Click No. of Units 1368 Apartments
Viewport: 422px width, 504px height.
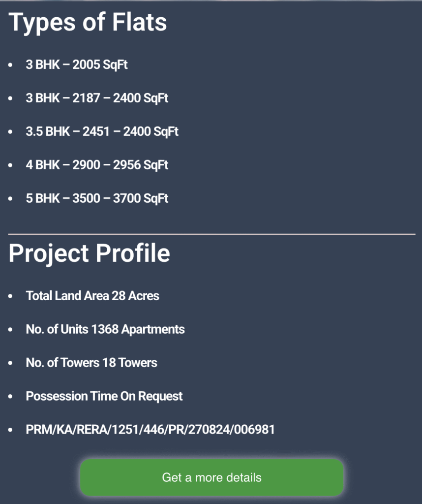point(105,329)
